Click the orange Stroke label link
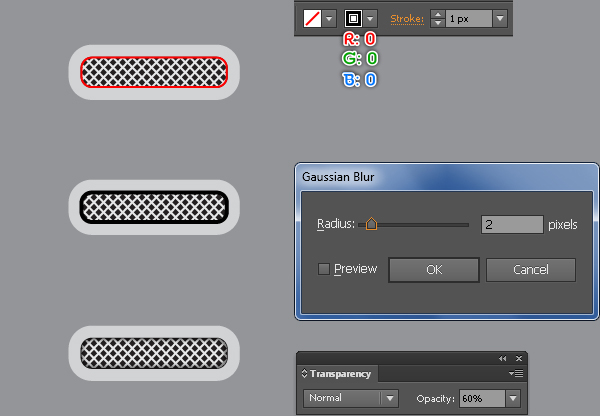The image size is (600, 416). tap(407, 19)
